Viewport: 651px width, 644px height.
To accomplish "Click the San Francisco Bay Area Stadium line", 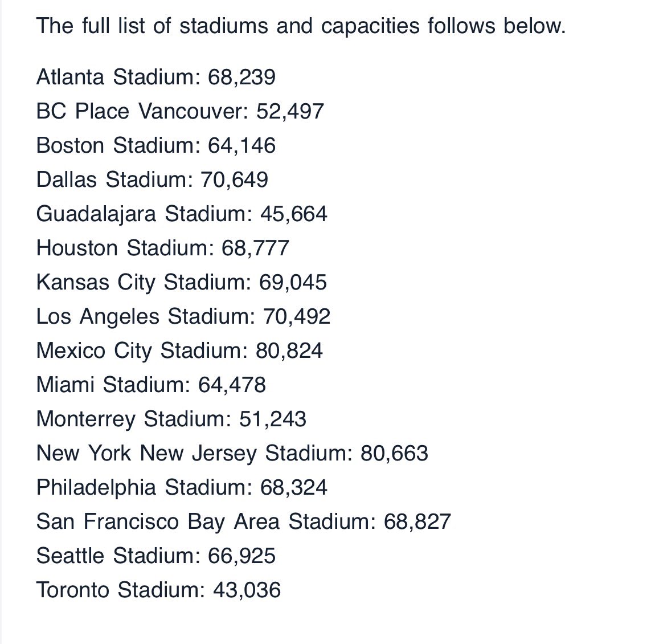I will [243, 521].
